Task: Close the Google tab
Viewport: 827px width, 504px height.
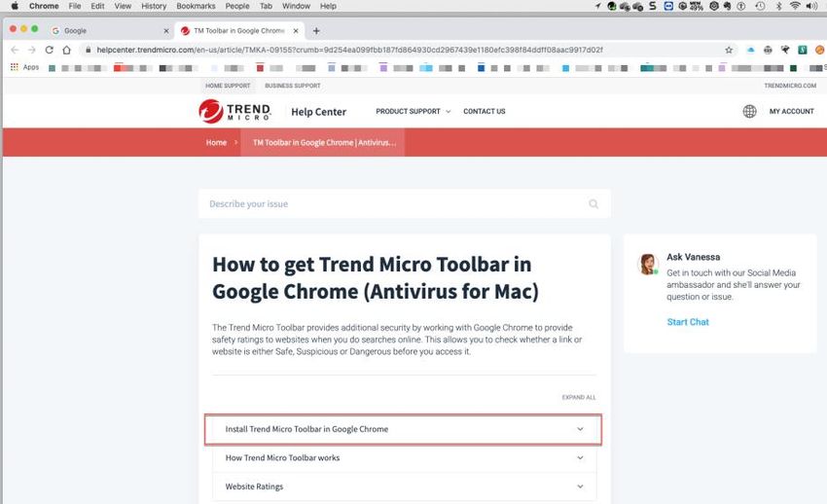Action: pyautogui.click(x=166, y=30)
